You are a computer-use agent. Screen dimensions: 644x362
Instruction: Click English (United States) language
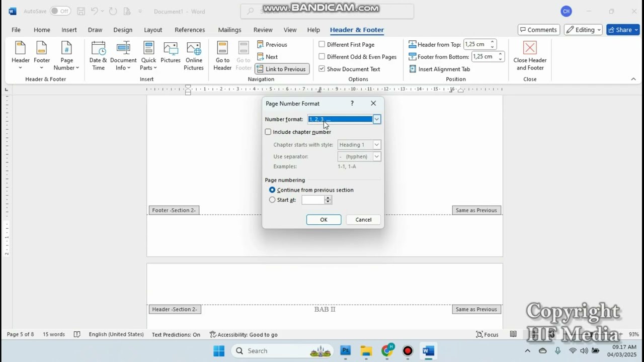(116, 334)
